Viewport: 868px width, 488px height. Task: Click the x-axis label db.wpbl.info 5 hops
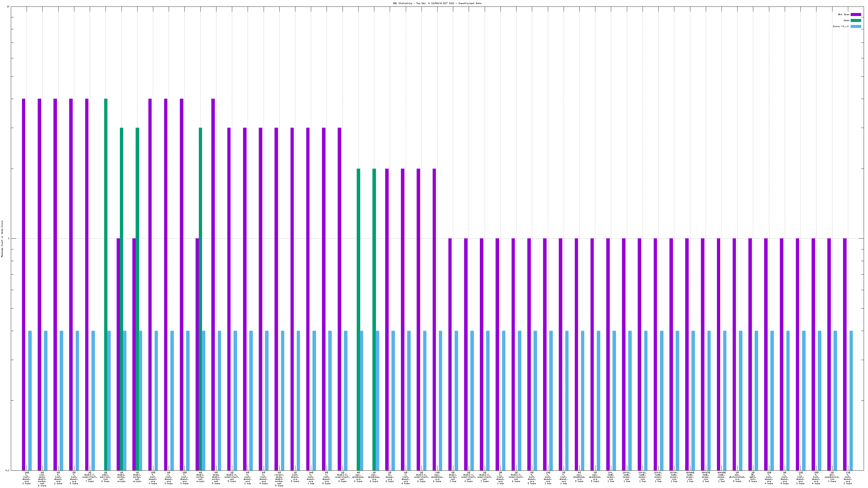pyautogui.click(x=753, y=477)
